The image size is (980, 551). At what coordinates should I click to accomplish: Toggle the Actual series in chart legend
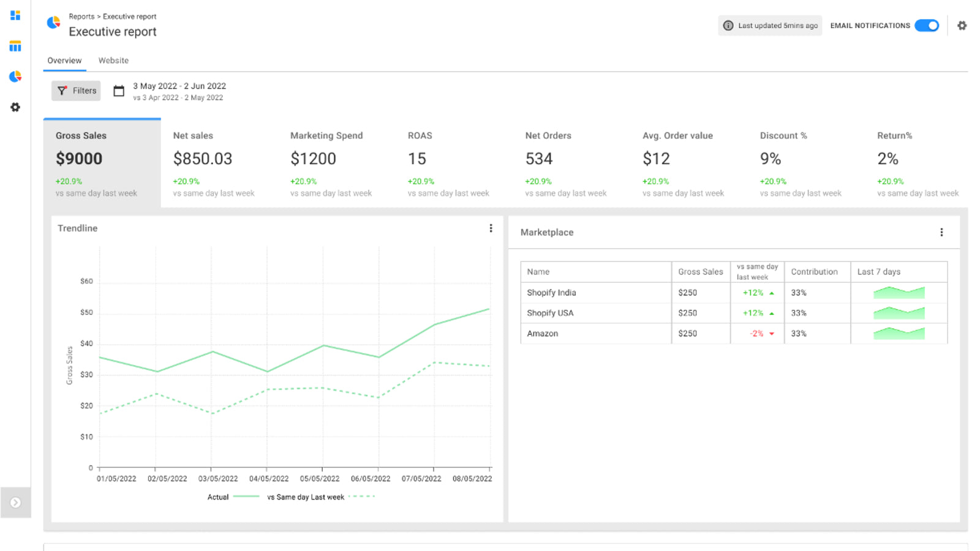point(233,497)
